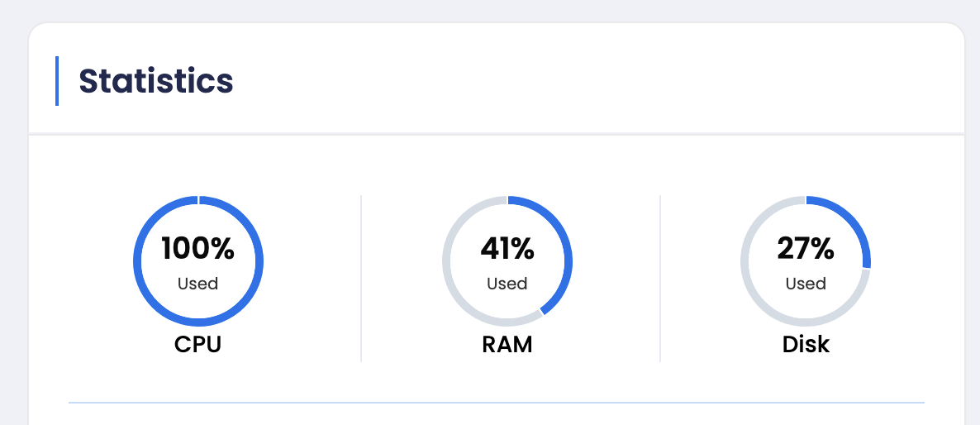Screen dimensions: 980x425
Task: Select the 100% CPU usage value
Action: tap(198, 248)
